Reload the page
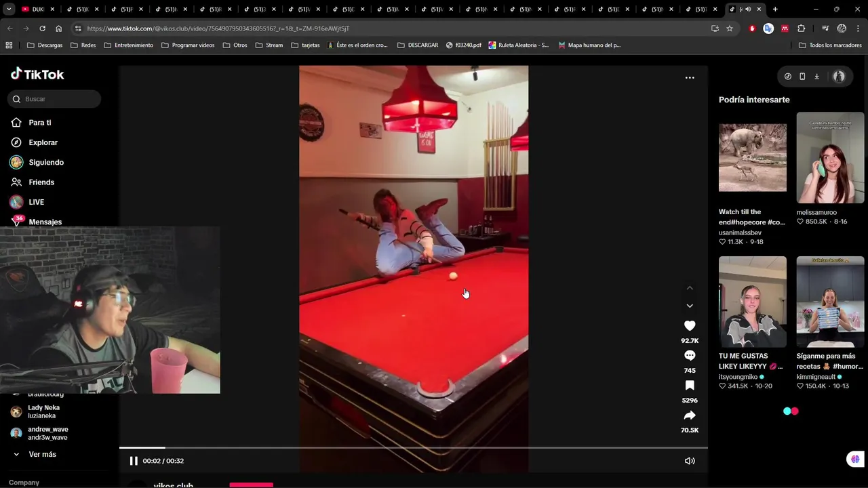This screenshot has height=488, width=868. 42,28
